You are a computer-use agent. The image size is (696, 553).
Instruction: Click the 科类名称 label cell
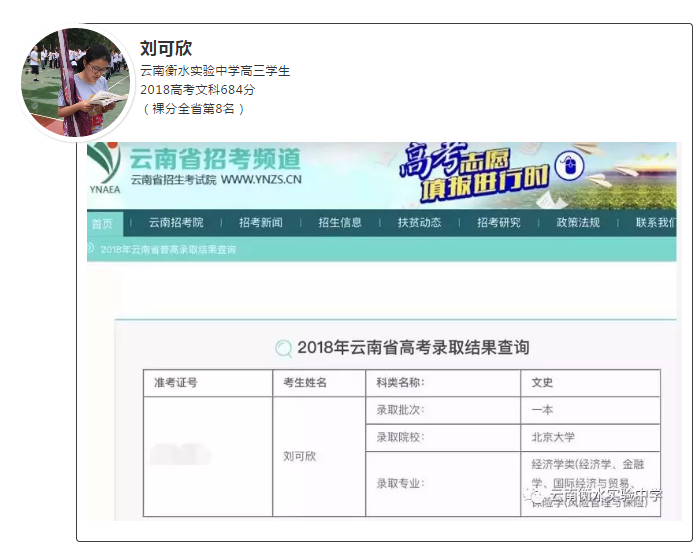(443, 383)
